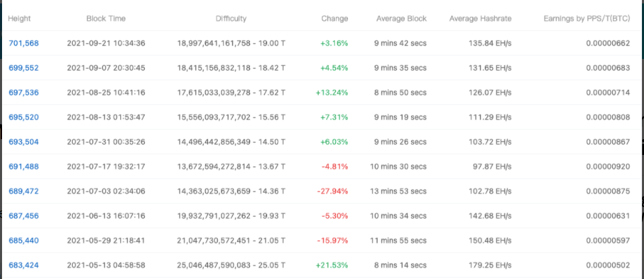Open block height 683,424 link

[23, 265]
